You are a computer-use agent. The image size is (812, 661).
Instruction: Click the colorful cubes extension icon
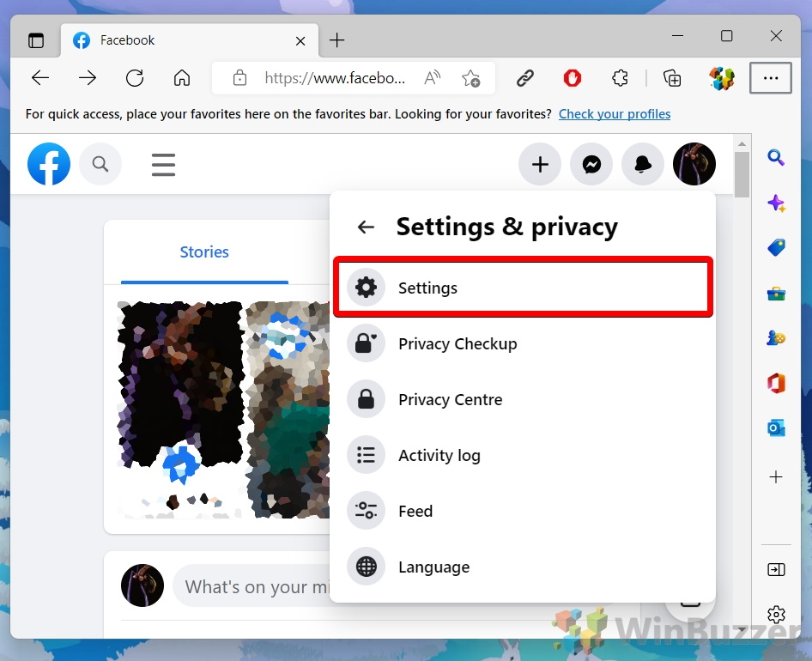pyautogui.click(x=722, y=79)
